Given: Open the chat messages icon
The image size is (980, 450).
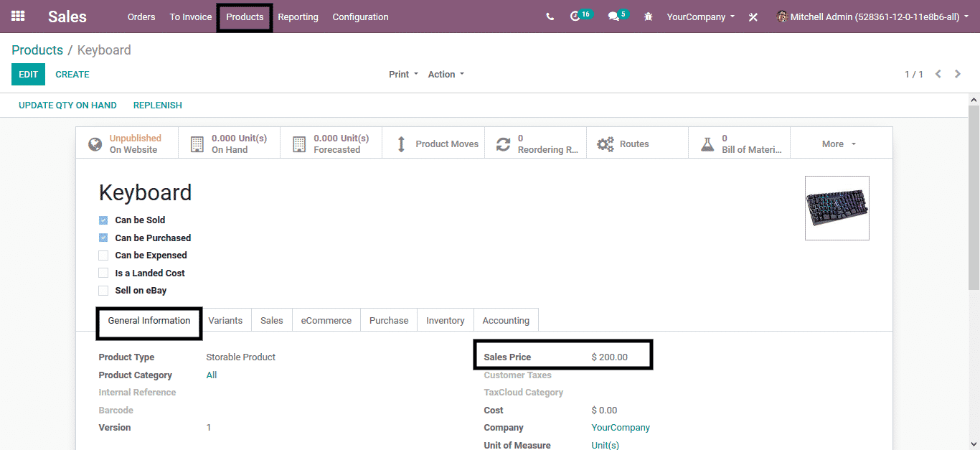Looking at the screenshot, I should coord(613,17).
